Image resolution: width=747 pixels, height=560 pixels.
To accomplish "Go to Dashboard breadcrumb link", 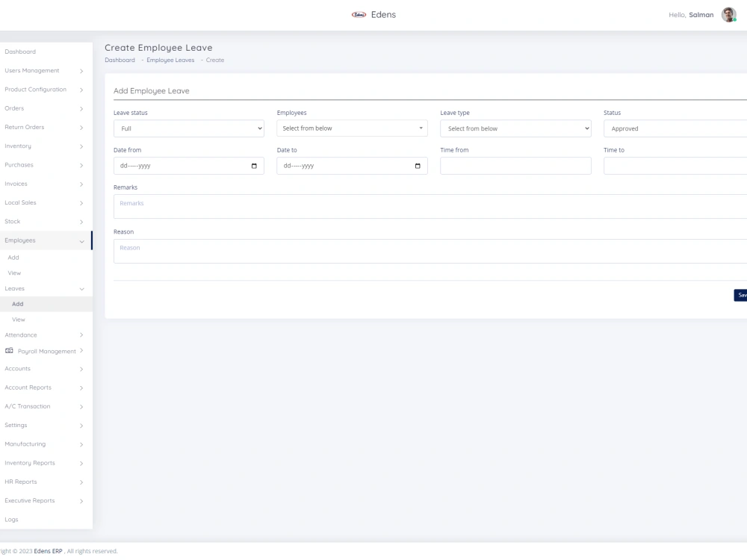I will [120, 60].
